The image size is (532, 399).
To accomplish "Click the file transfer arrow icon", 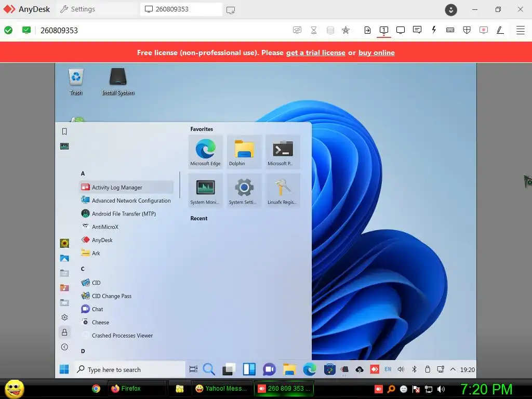I will click(367, 30).
